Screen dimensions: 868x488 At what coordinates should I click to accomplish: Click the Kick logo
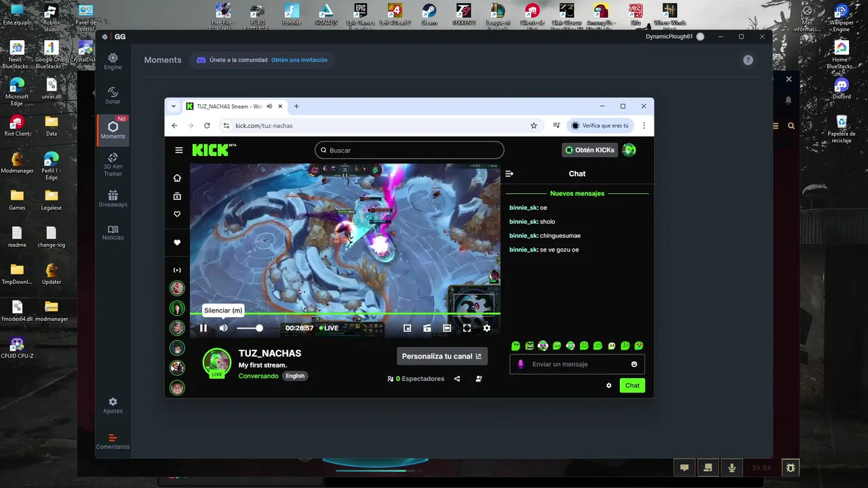click(214, 150)
